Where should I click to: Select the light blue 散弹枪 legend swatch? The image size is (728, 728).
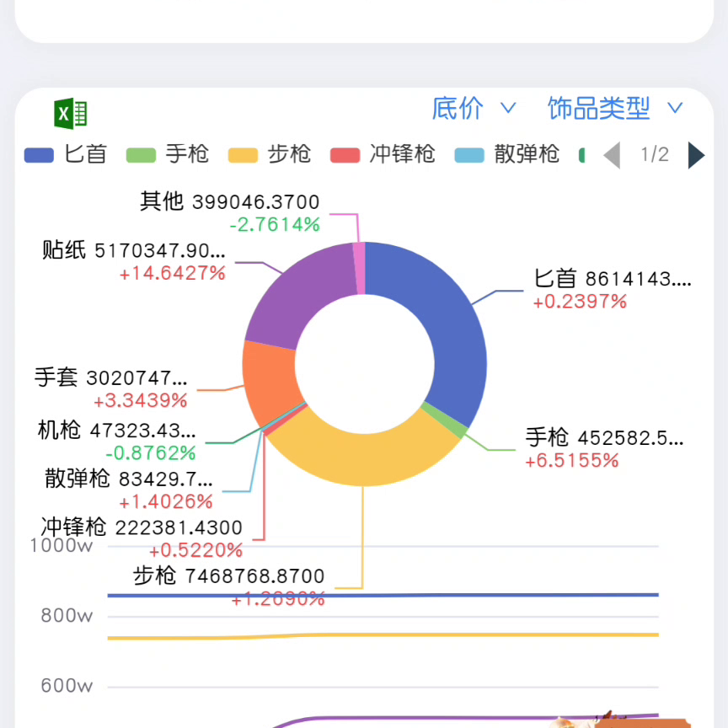(x=468, y=155)
